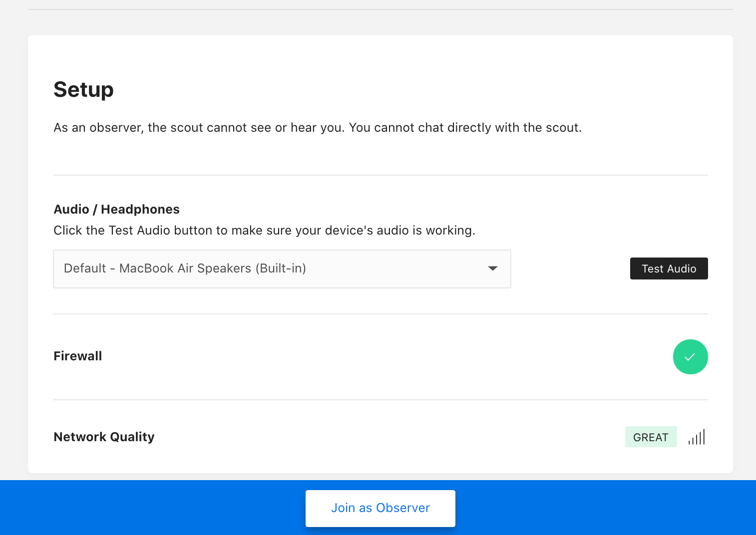Click the blue footer bar

[150, 508]
